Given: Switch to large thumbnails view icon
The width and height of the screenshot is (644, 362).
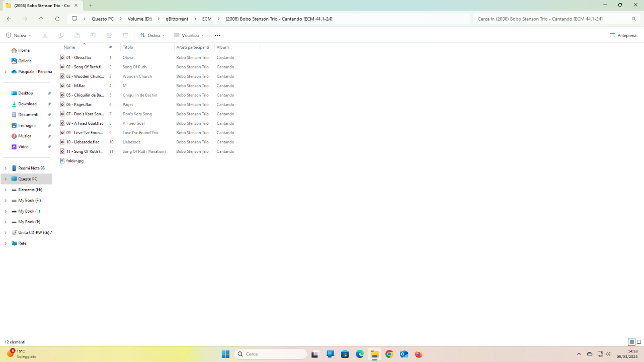Looking at the screenshot, I should (639, 342).
